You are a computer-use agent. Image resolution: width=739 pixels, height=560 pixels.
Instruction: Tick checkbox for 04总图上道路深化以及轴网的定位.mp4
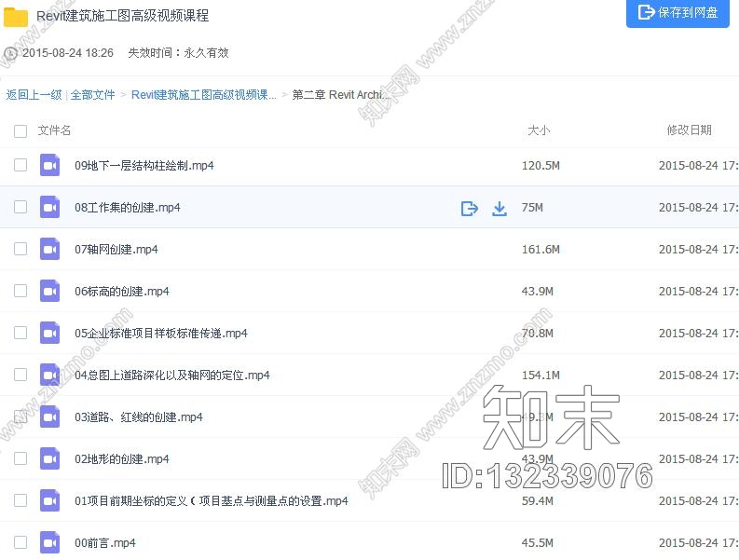pos(21,375)
